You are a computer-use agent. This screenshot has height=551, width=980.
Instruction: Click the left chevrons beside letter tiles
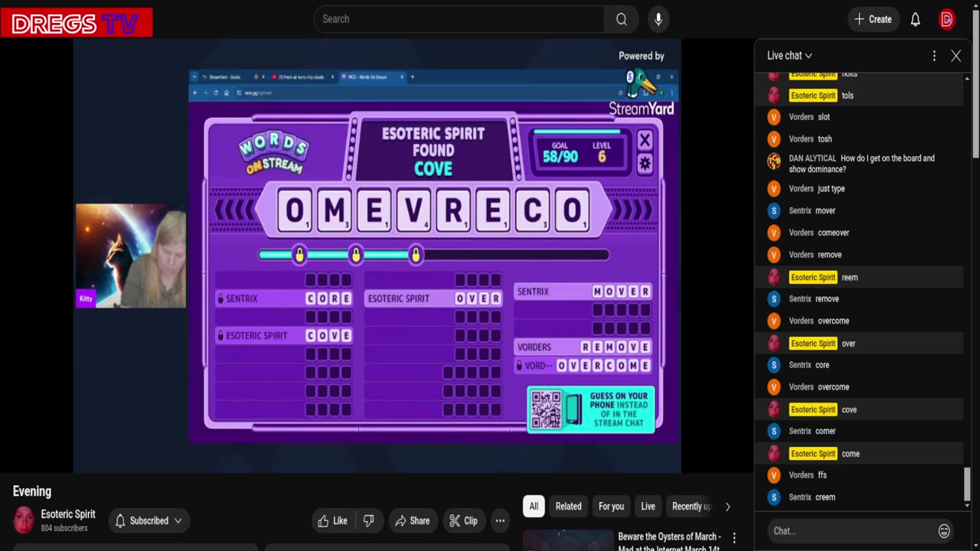pos(234,210)
